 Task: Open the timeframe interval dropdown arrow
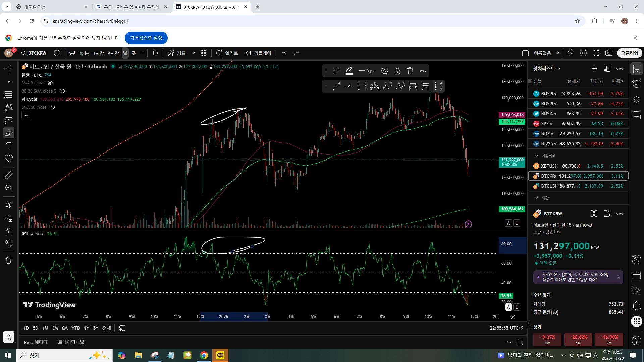click(x=142, y=53)
